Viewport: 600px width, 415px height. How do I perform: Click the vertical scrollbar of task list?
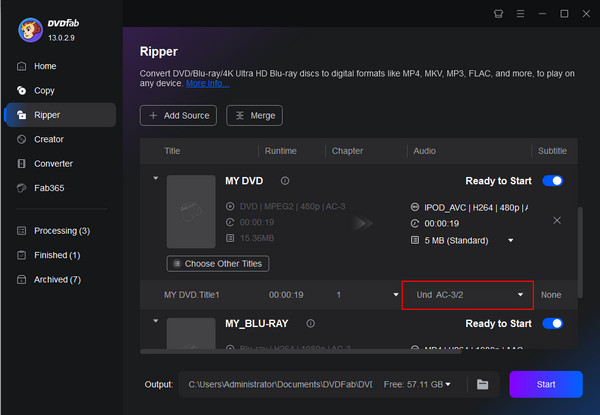pos(580,252)
